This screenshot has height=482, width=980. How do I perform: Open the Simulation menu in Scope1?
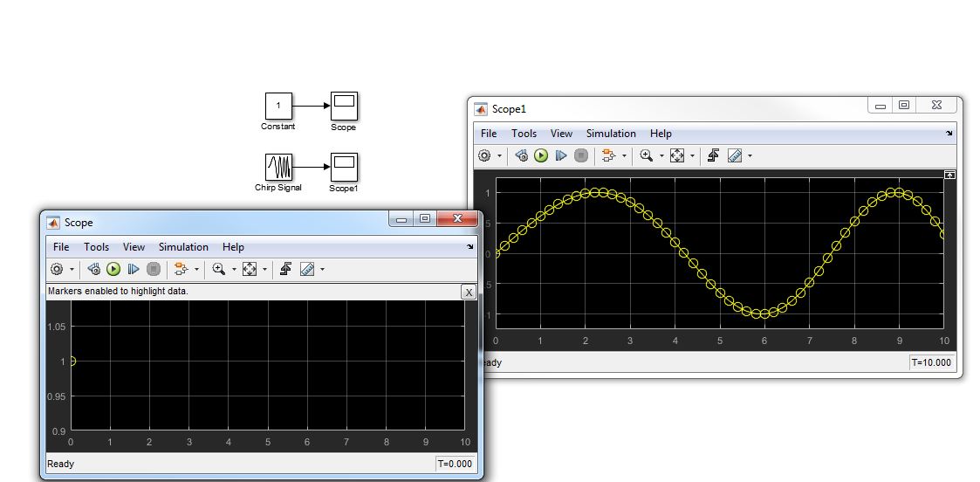tap(611, 134)
